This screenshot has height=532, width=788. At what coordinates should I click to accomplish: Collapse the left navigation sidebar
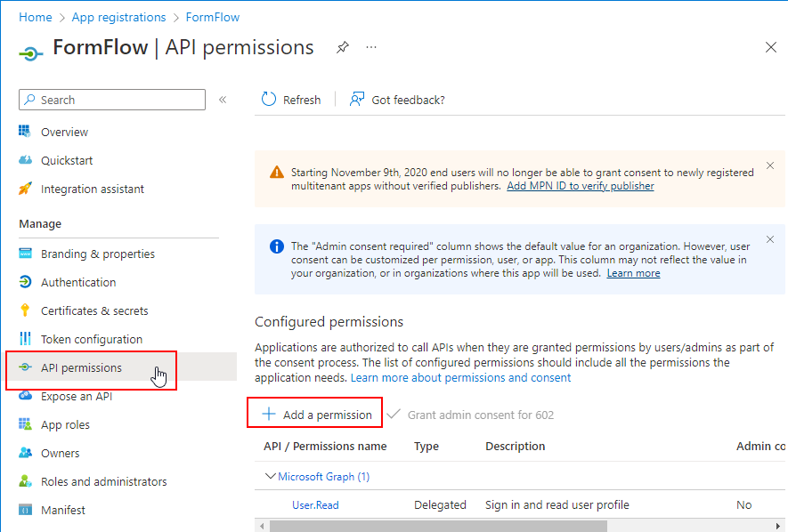[x=223, y=100]
